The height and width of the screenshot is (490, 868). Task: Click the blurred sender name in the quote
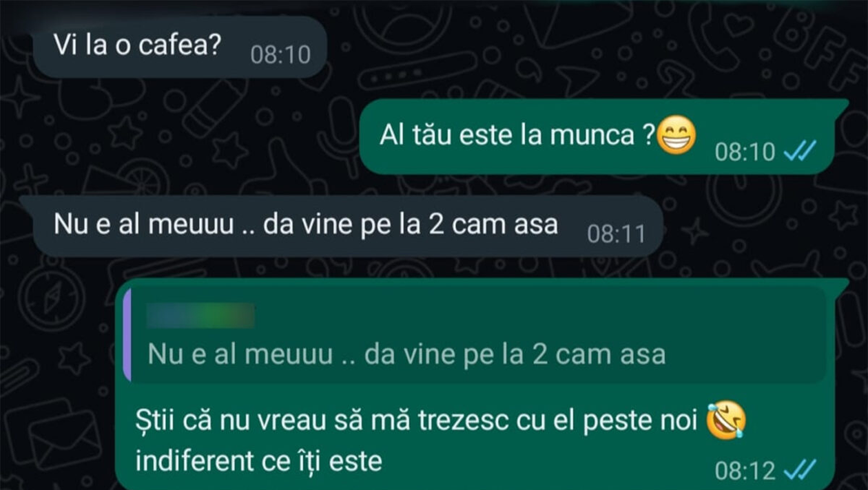(201, 316)
